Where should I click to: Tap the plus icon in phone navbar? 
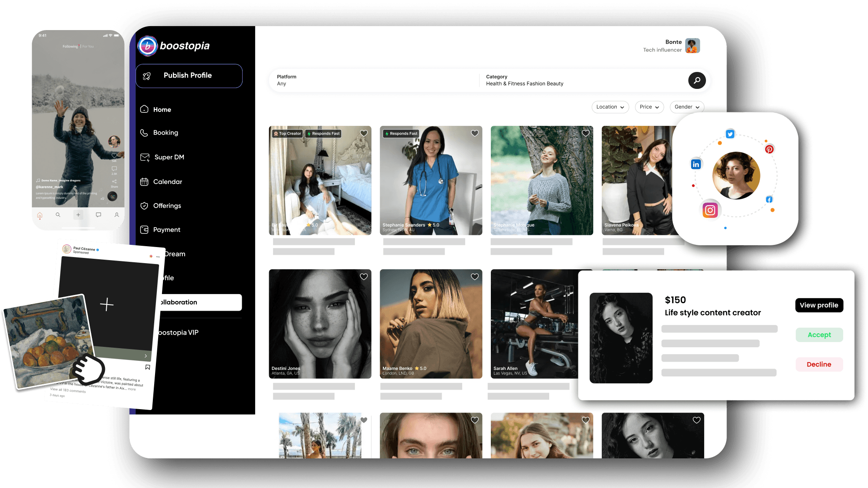78,215
